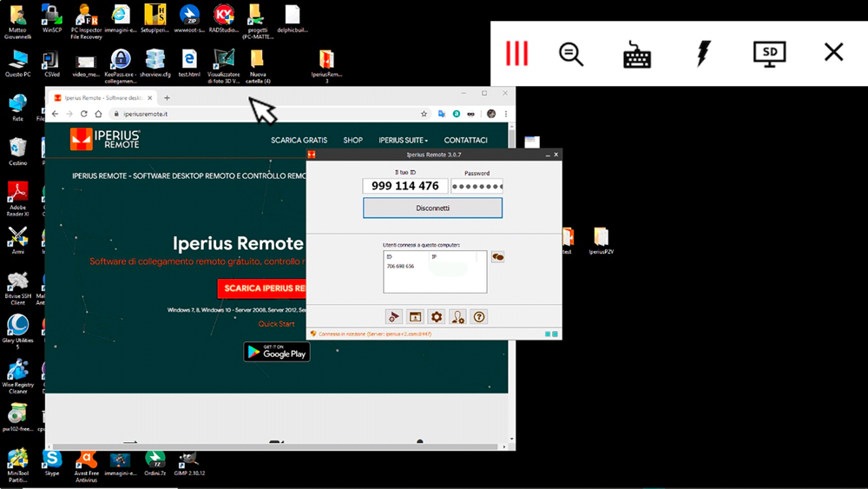
Task: Open the Chrome profile avatar
Action: tap(491, 114)
